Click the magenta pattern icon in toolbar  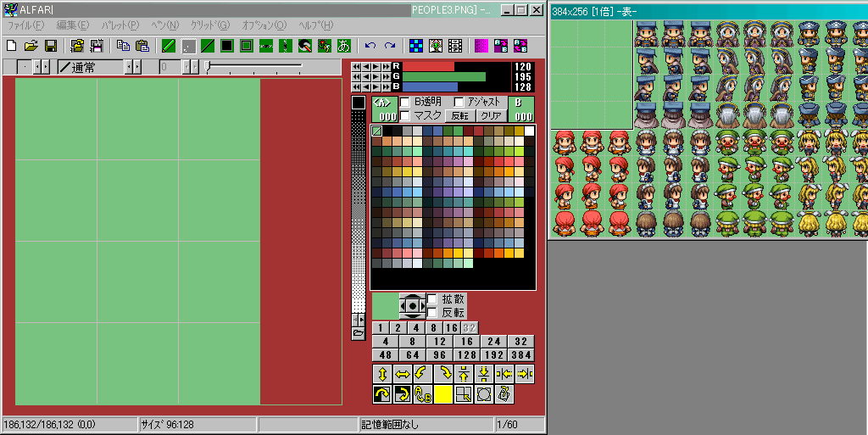point(481,46)
